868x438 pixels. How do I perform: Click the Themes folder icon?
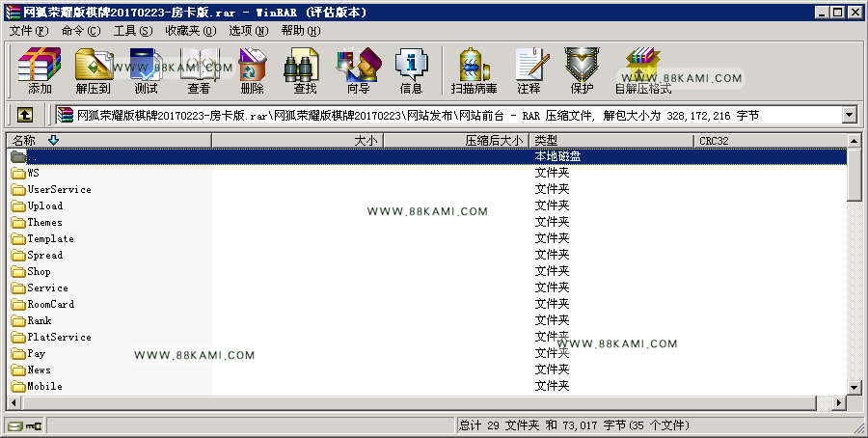pyautogui.click(x=18, y=223)
